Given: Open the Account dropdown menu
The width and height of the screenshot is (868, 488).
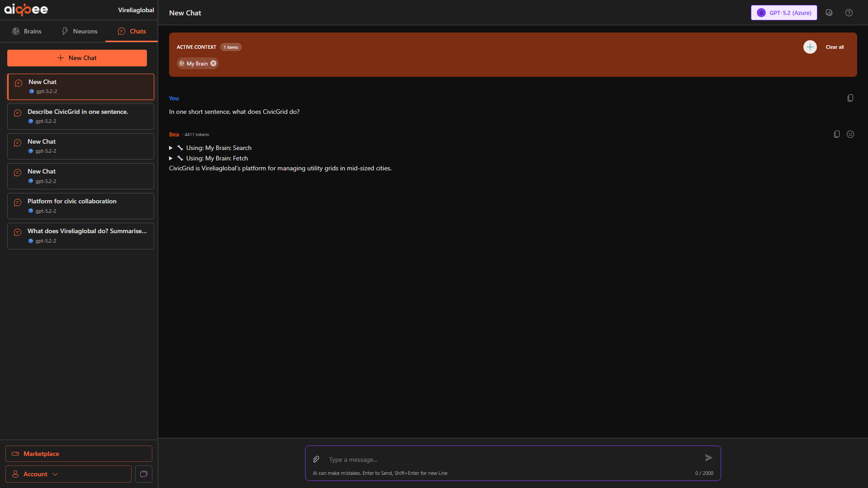Looking at the screenshot, I should coord(68,474).
